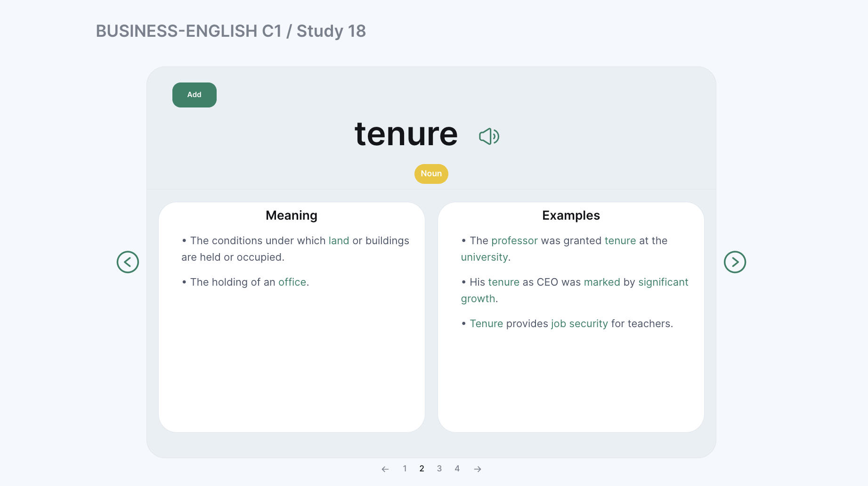The height and width of the screenshot is (486, 868).
Task: Play the tenure pronunciation audio
Action: (489, 136)
